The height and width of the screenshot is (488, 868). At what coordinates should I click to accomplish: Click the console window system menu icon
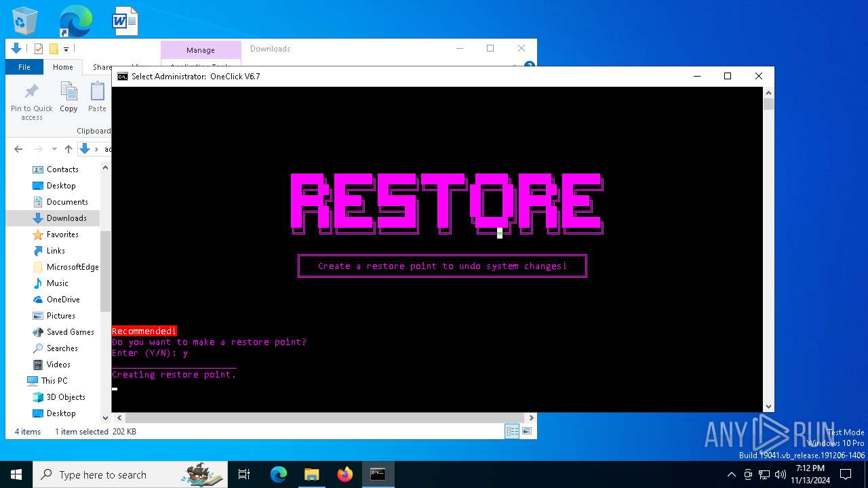122,77
